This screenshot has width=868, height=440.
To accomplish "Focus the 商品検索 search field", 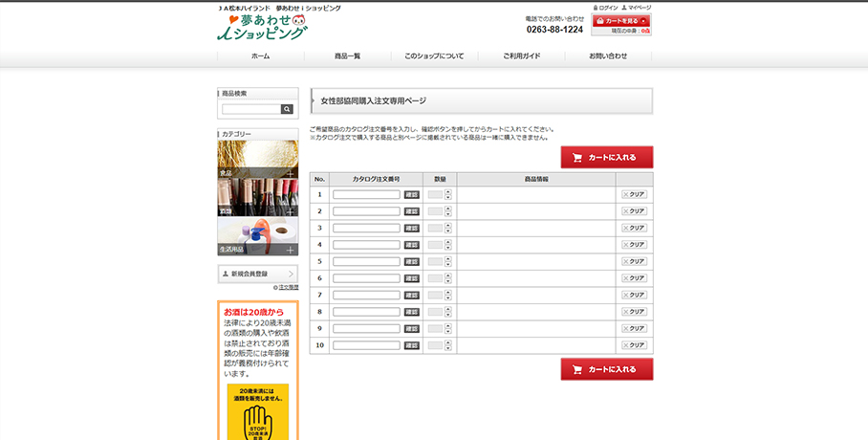I will (x=251, y=109).
